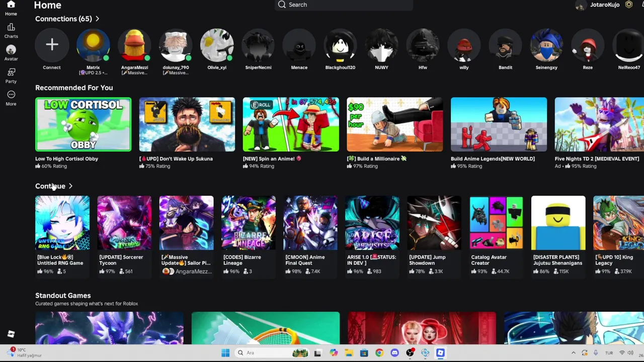644x362 pixels.
Task: Open Sailor Piece game thumbnail
Action: pos(186,223)
